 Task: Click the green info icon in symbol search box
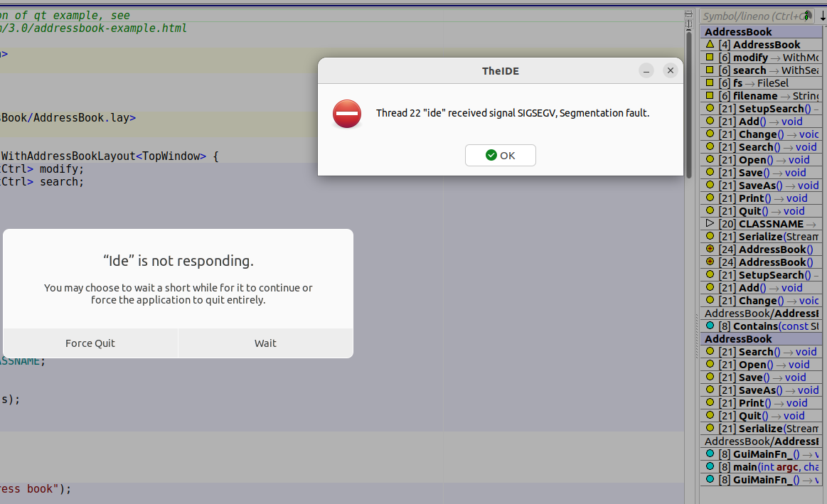click(807, 15)
